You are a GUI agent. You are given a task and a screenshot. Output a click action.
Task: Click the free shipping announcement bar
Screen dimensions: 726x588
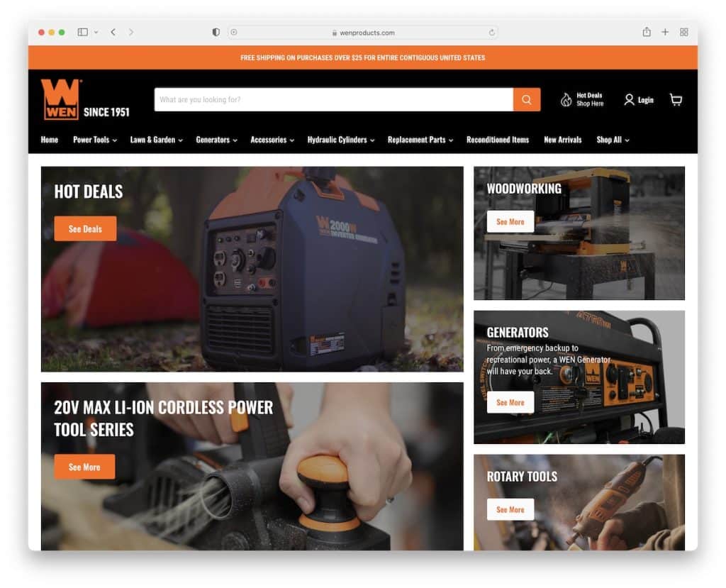click(363, 57)
